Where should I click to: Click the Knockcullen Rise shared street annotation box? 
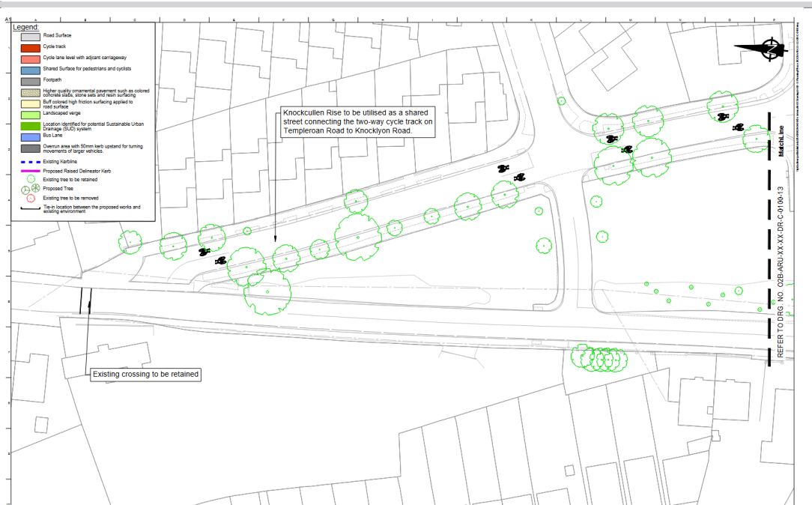pyautogui.click(x=357, y=121)
